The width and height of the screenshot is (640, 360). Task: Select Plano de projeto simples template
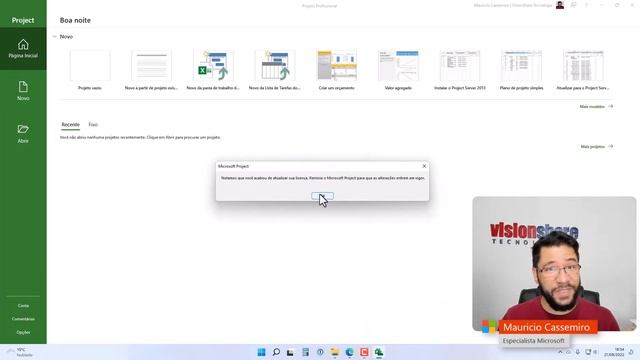(x=521, y=70)
